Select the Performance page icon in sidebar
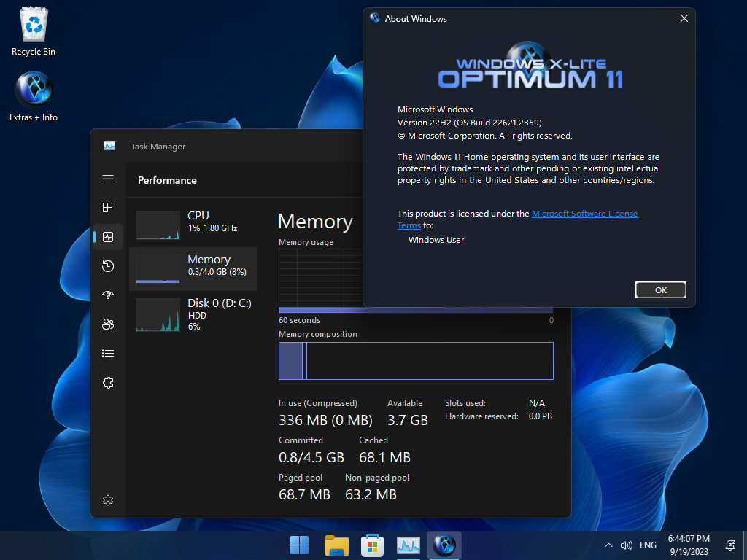 (x=108, y=237)
